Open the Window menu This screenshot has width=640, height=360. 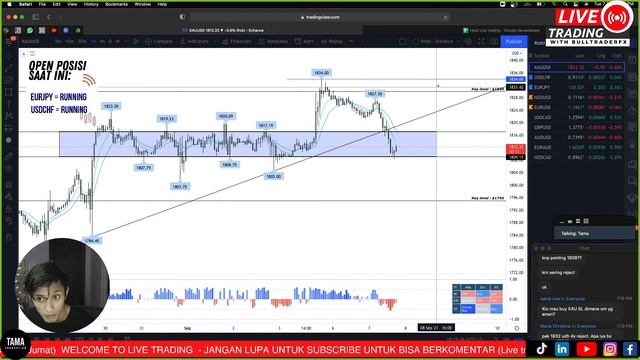pyautogui.click(x=142, y=4)
